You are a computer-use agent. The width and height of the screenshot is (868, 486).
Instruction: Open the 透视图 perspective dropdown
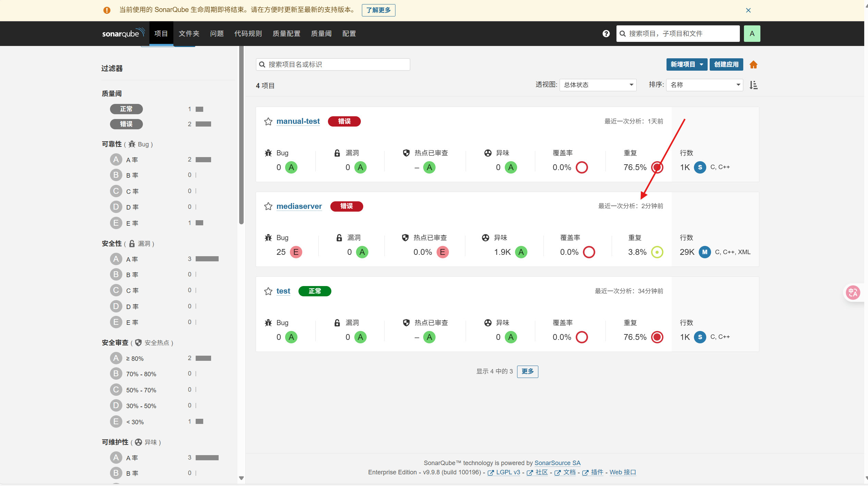coord(598,85)
